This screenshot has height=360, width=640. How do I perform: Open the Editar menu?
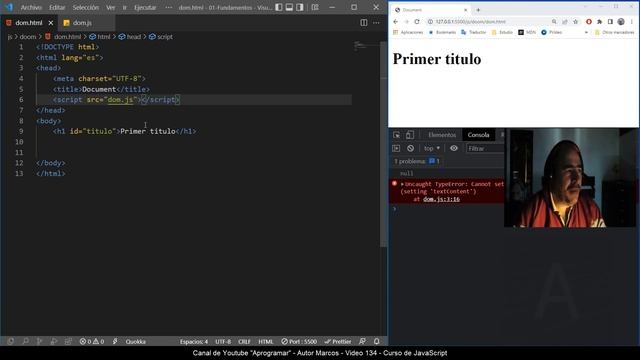57,7
